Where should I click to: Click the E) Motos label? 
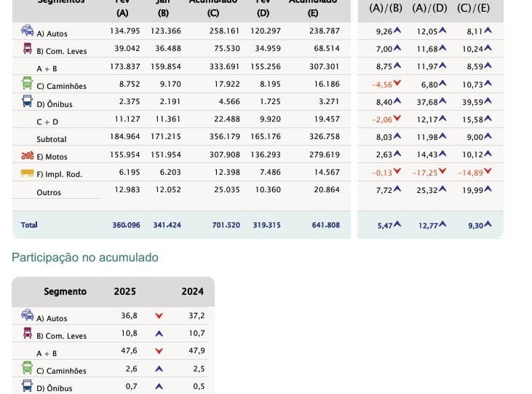tap(52, 157)
